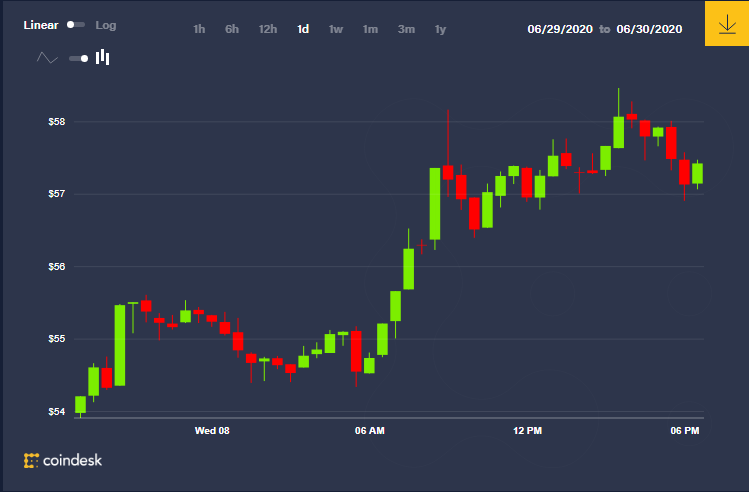Click the $58 price axis label

point(56,122)
